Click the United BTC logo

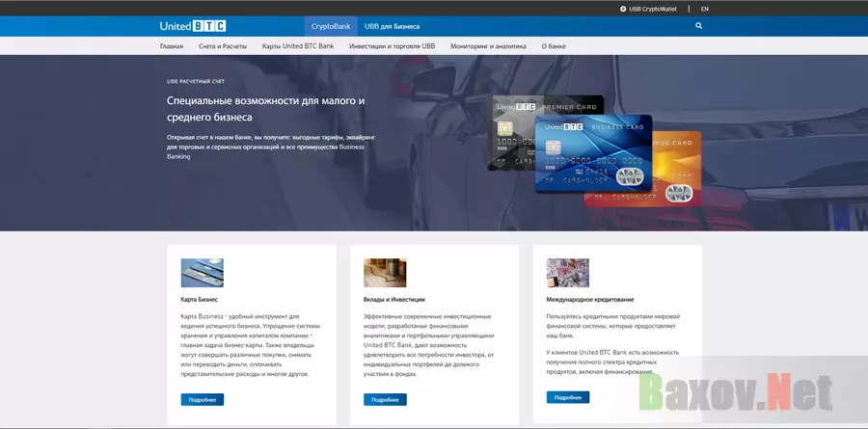pyautogui.click(x=193, y=26)
